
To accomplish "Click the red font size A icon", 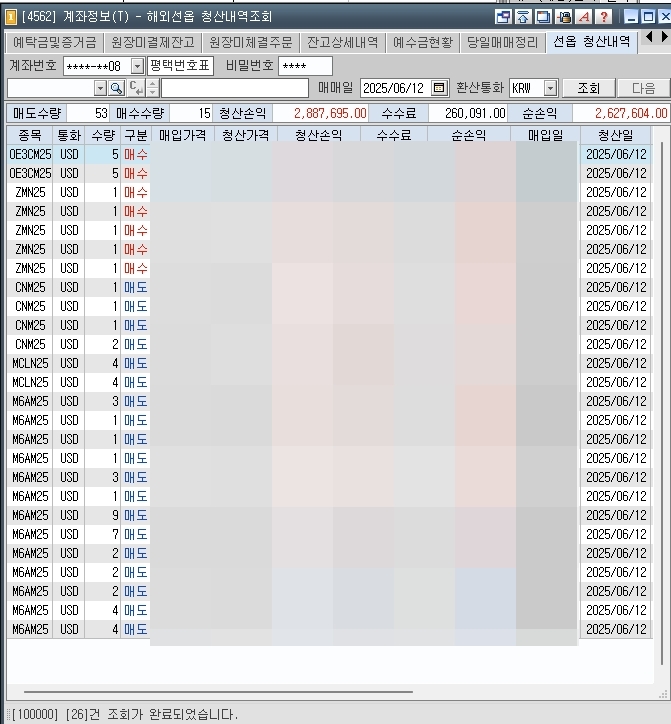I will (x=584, y=17).
